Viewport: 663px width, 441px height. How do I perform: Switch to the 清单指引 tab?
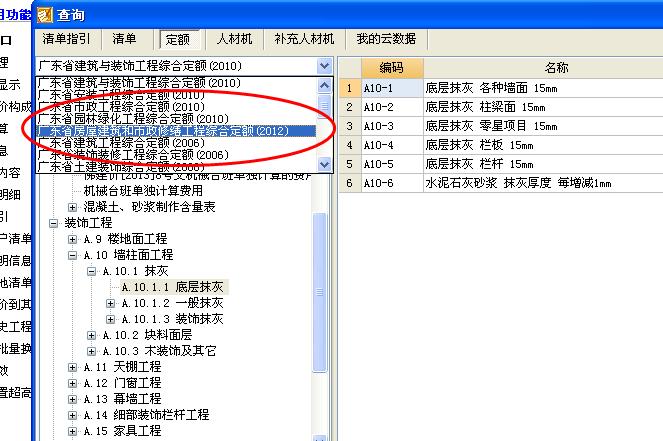coord(66,39)
